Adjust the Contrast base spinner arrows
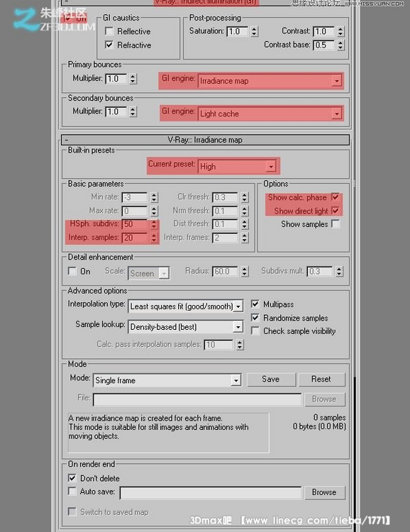Image resolution: width=410 pixels, height=532 pixels. [x=340, y=45]
